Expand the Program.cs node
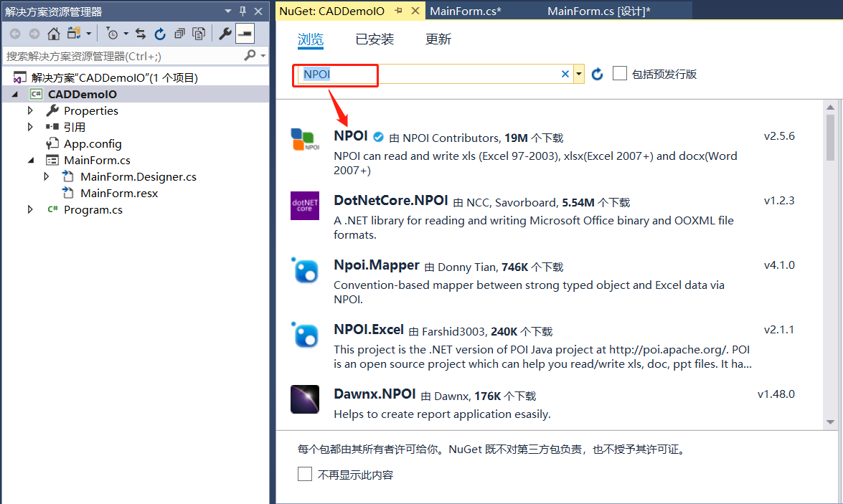Screen dimensions: 843x504 pyautogui.click(x=30, y=209)
